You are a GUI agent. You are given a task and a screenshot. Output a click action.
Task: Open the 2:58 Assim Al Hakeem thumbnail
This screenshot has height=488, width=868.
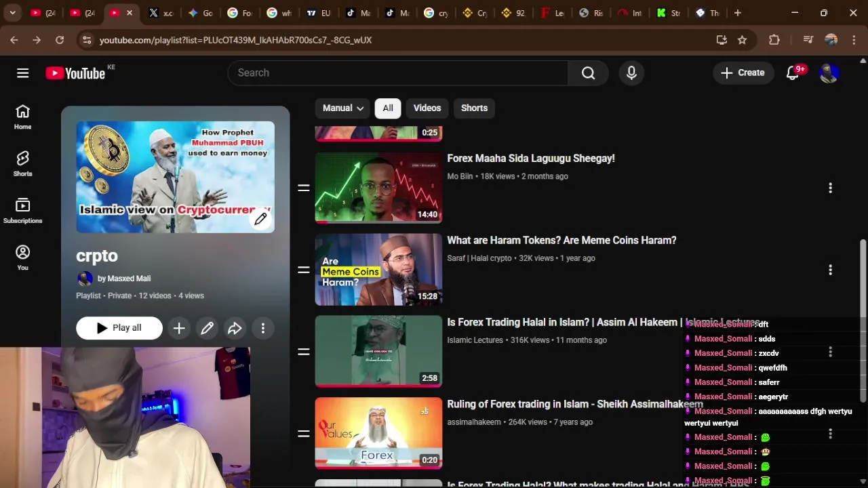pyautogui.click(x=378, y=352)
